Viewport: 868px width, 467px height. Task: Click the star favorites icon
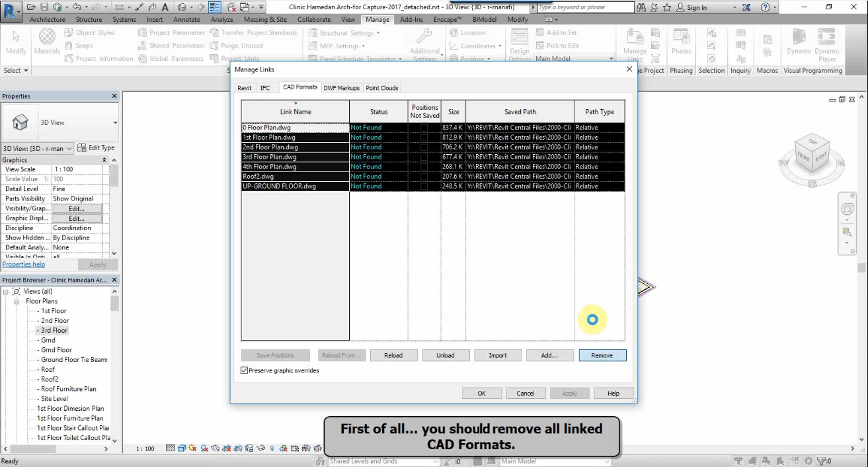pyautogui.click(x=666, y=7)
